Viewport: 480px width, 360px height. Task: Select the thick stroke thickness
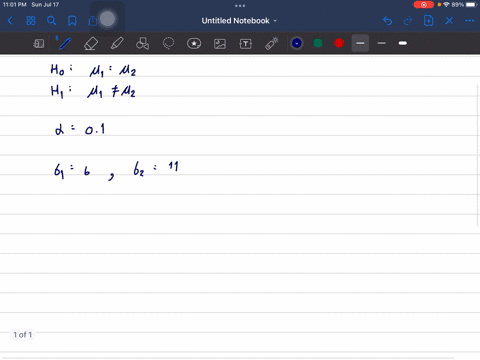click(403, 43)
